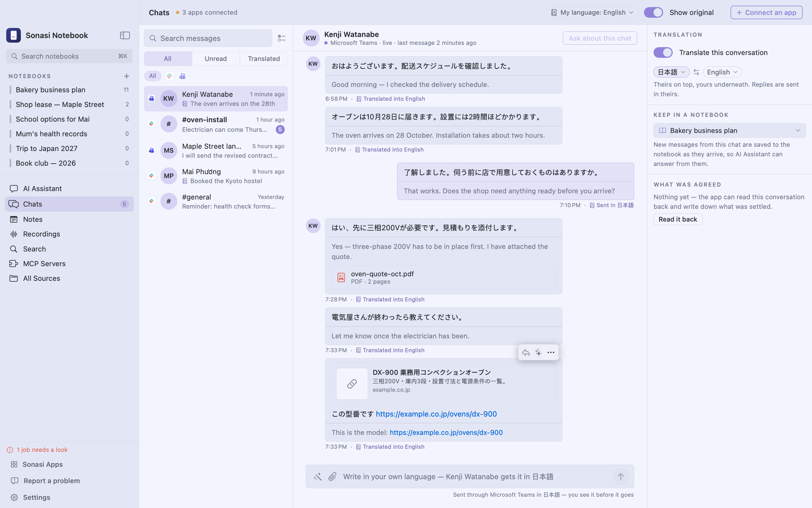Image resolution: width=812 pixels, height=508 pixels.
Task: Select the Unread tab
Action: pyautogui.click(x=216, y=59)
